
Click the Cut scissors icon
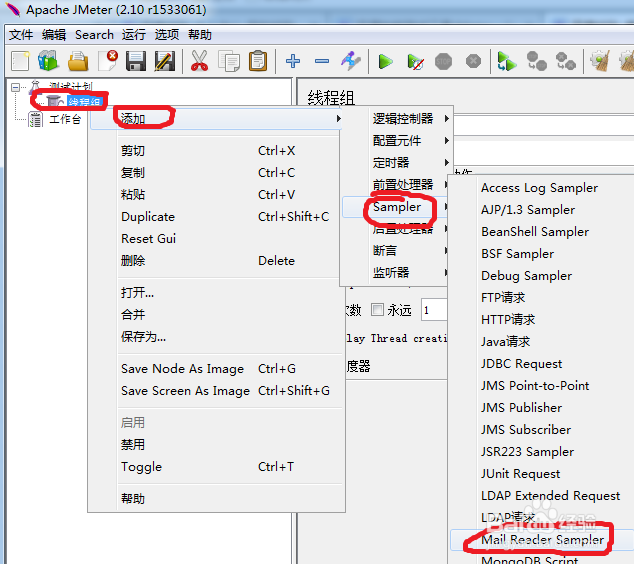point(199,61)
